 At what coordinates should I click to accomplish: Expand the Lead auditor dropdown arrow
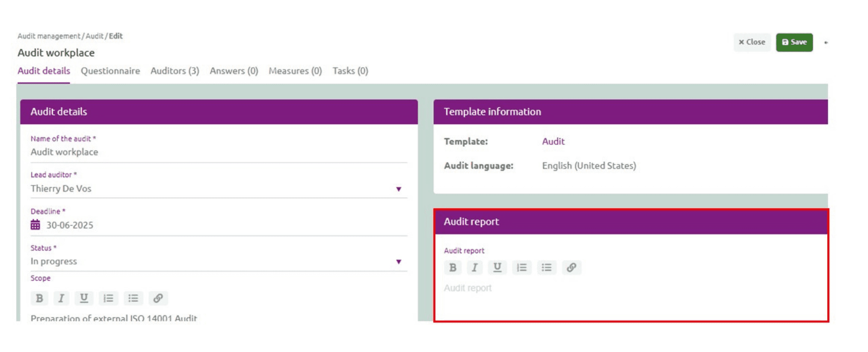[399, 189]
